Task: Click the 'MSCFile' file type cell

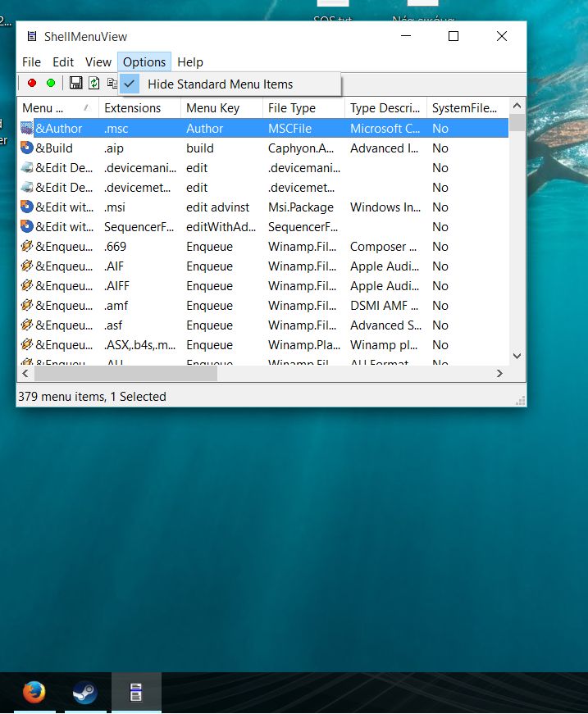Action: pyautogui.click(x=289, y=129)
